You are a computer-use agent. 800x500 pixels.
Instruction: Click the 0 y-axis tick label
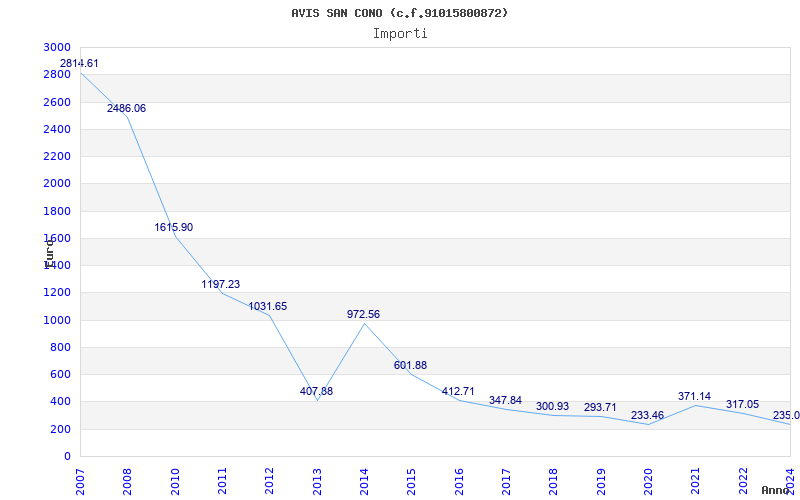(67, 457)
